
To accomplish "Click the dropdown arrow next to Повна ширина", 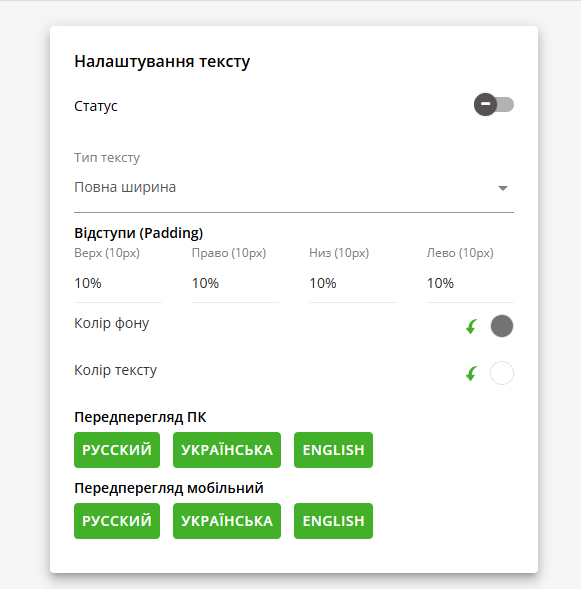I will (x=503, y=188).
